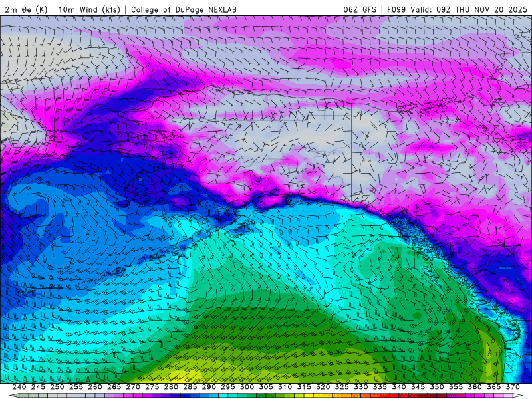Click the 245 value on the color scale

coord(38,387)
